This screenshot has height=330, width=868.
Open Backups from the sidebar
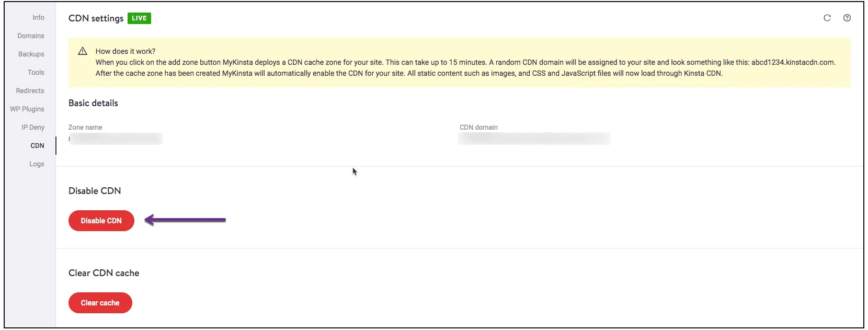click(31, 54)
